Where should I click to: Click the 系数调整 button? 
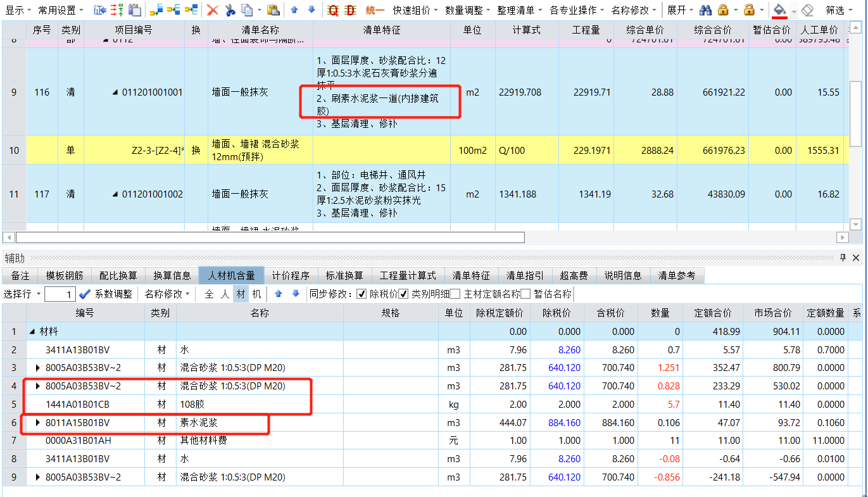113,294
